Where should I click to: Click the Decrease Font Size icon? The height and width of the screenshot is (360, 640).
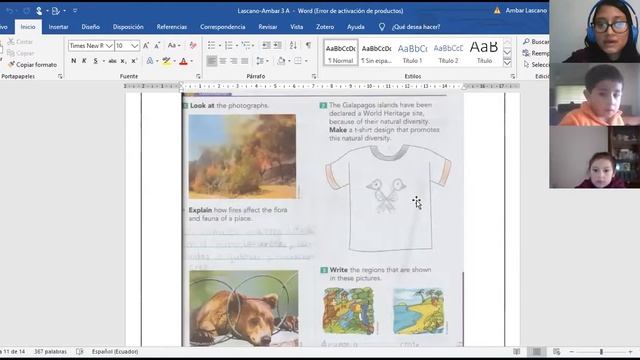(157, 46)
